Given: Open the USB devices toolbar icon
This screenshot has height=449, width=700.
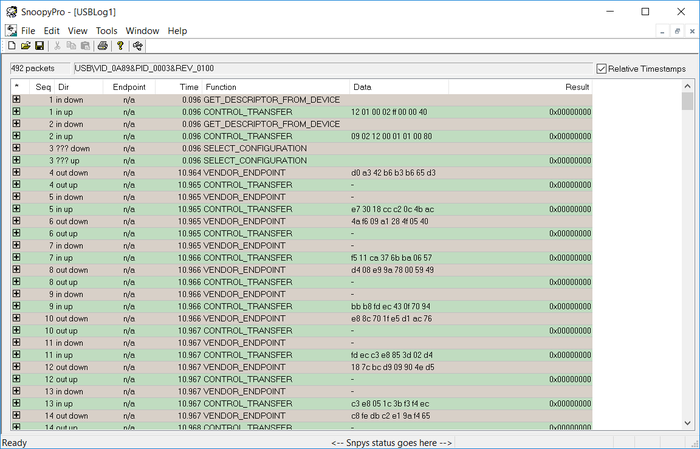Looking at the screenshot, I should click(138, 46).
